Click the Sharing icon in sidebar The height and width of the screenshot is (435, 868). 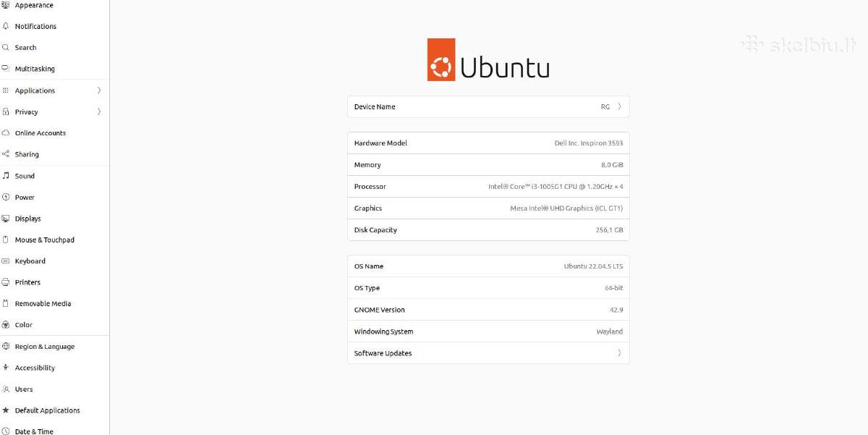[6, 154]
